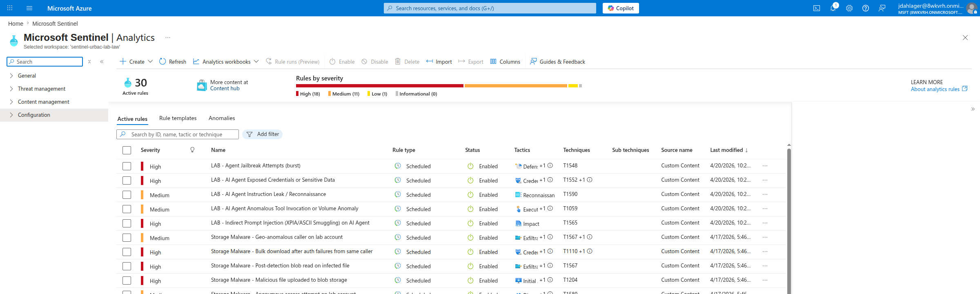This screenshot has width=980, height=294.
Task: Click the Add filter button
Action: [263, 134]
